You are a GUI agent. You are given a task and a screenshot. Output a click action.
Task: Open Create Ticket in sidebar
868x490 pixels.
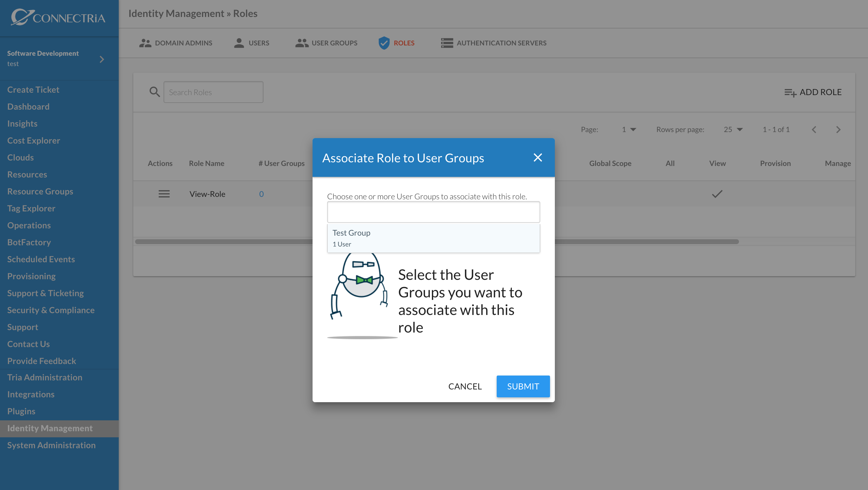pyautogui.click(x=33, y=90)
